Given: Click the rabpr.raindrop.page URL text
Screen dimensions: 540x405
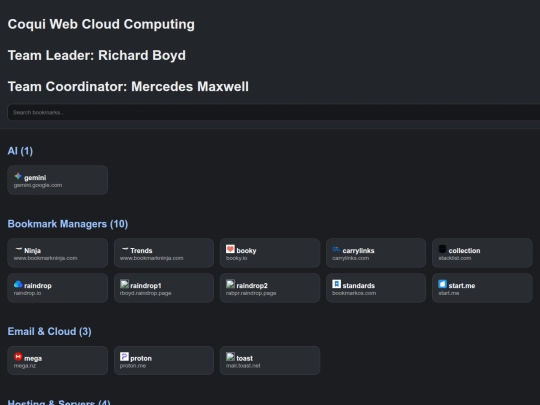Looking at the screenshot, I should [251, 293].
